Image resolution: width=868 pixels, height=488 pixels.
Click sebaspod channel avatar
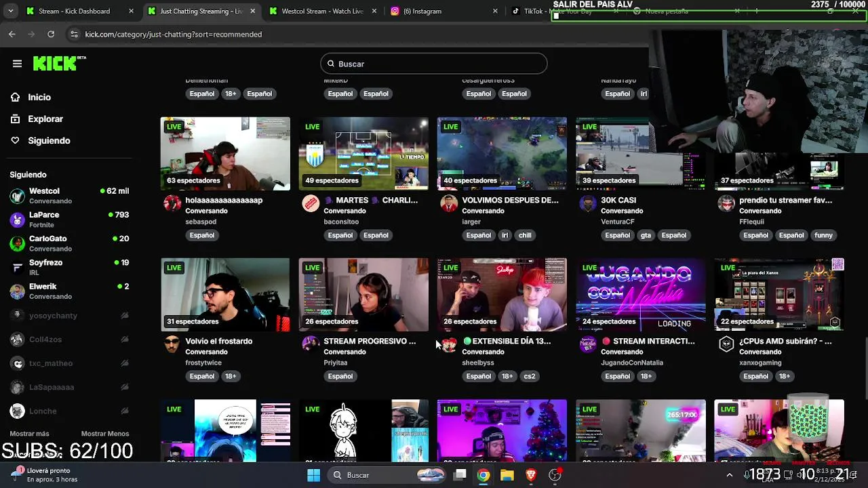[172, 203]
